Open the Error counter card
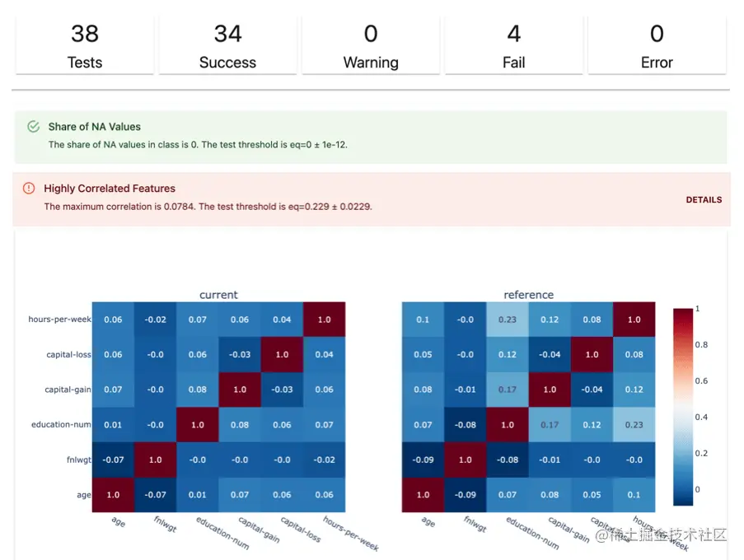 pos(657,46)
